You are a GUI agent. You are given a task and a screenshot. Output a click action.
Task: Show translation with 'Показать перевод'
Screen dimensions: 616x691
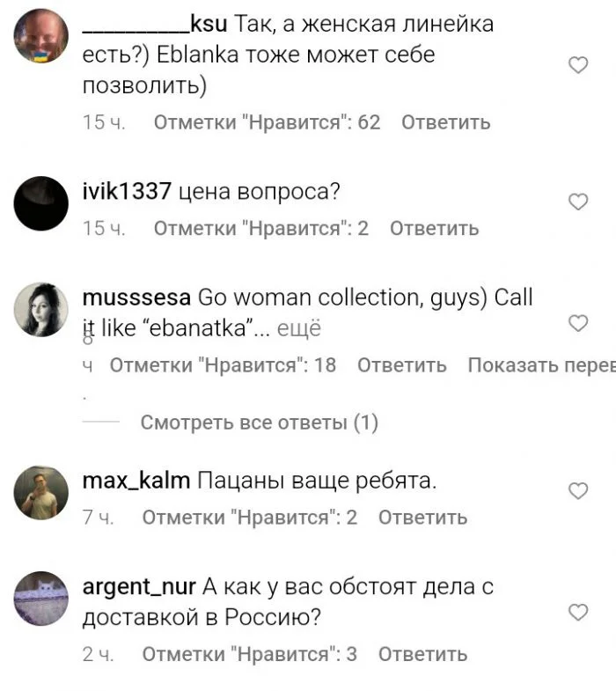tap(541, 365)
